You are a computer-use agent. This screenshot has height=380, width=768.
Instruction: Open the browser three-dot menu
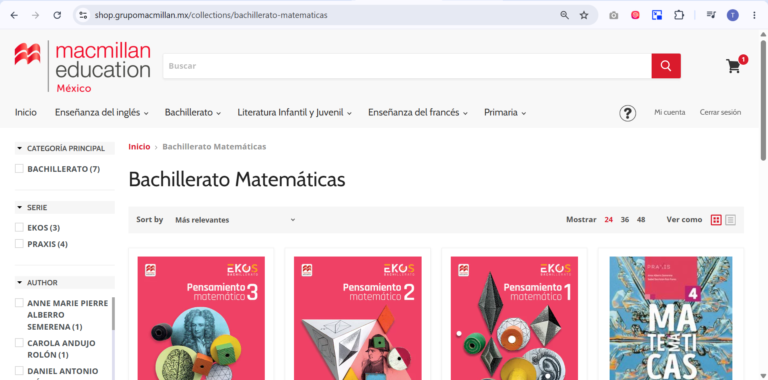(x=754, y=15)
